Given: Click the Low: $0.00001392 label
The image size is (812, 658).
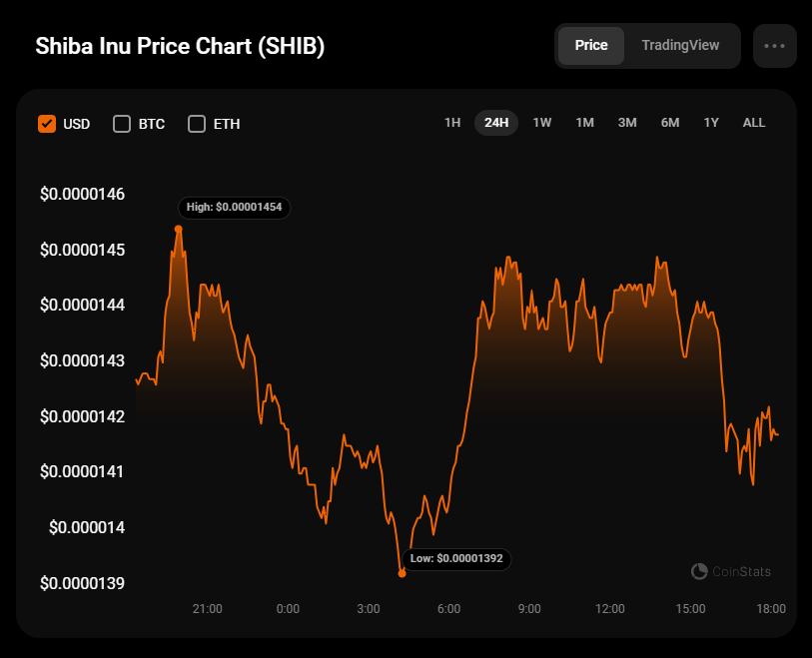Looking at the screenshot, I should [459, 558].
